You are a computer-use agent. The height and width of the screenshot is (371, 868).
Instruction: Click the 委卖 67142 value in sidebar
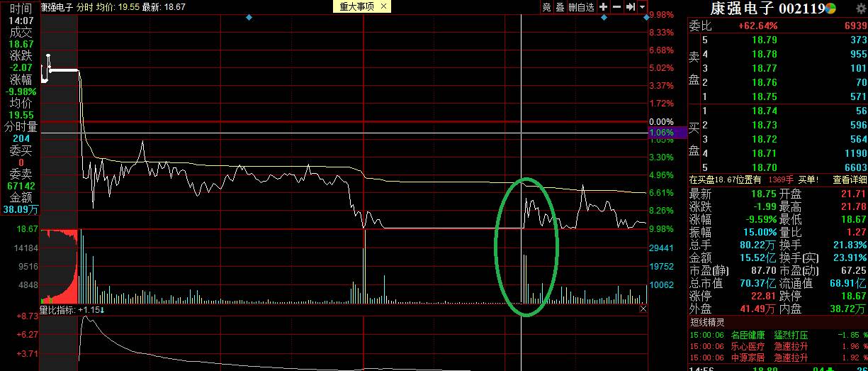22,186
